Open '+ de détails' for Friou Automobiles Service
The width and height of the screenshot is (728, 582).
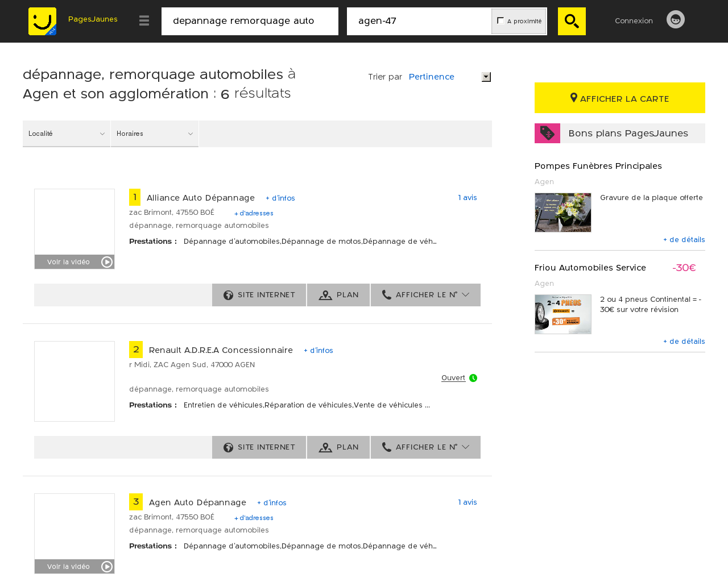pyautogui.click(x=684, y=342)
